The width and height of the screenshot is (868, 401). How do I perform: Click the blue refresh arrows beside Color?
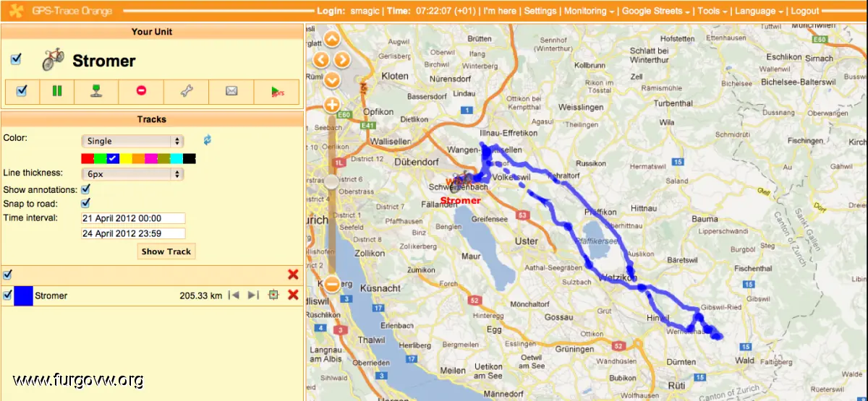(208, 139)
